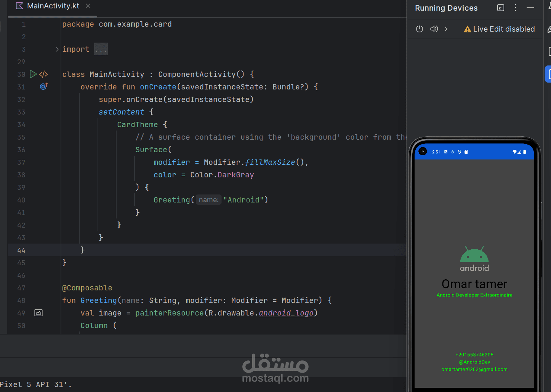Click line number 38 in the gutter
The height and width of the screenshot is (392, 551).
(21, 175)
